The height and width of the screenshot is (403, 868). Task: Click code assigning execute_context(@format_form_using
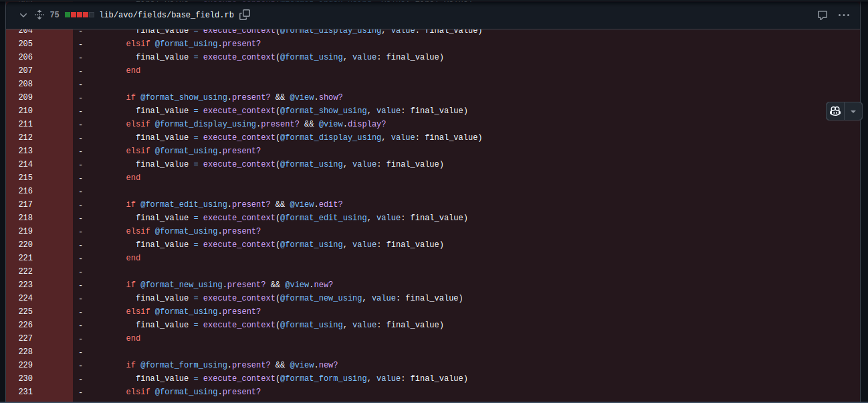(x=302, y=378)
